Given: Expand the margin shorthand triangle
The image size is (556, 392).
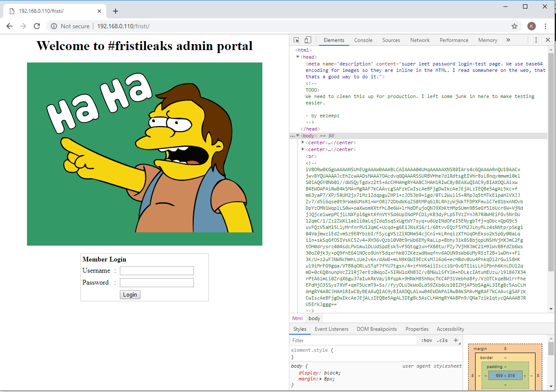Looking at the screenshot, I should 321,379.
